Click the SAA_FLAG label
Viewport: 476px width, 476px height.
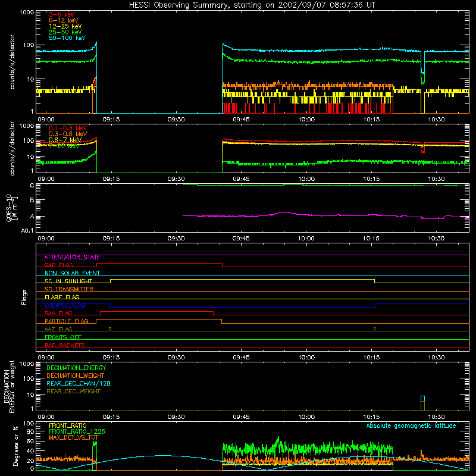coord(58,313)
